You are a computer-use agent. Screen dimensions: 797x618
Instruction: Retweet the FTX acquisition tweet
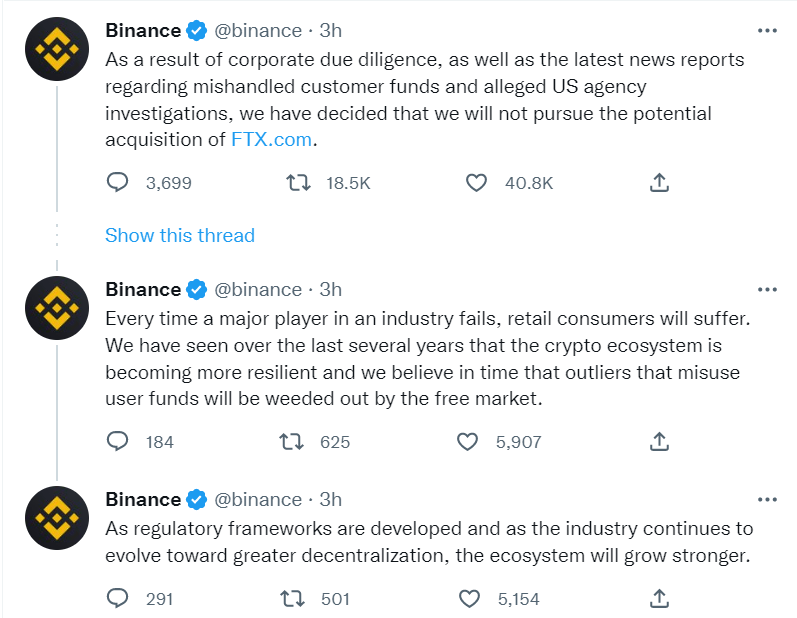click(297, 183)
